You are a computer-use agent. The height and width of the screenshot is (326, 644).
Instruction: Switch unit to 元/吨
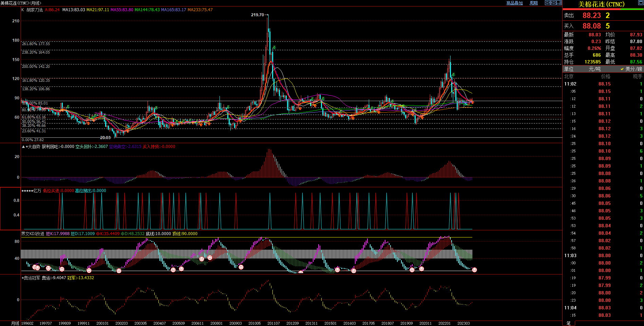tap(594, 69)
